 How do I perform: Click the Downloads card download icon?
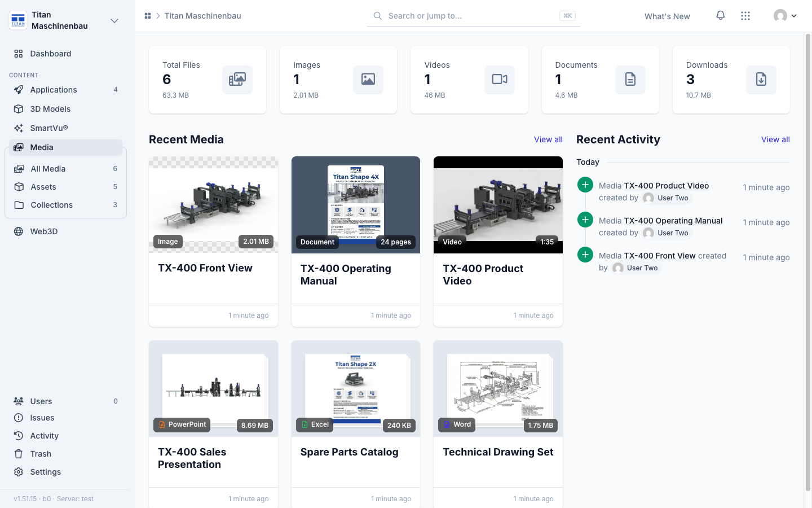tap(761, 80)
